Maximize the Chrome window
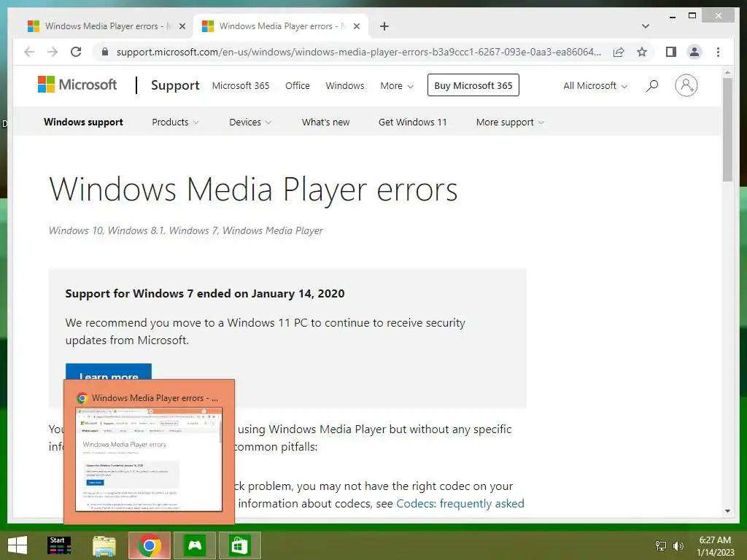 pyautogui.click(x=692, y=16)
